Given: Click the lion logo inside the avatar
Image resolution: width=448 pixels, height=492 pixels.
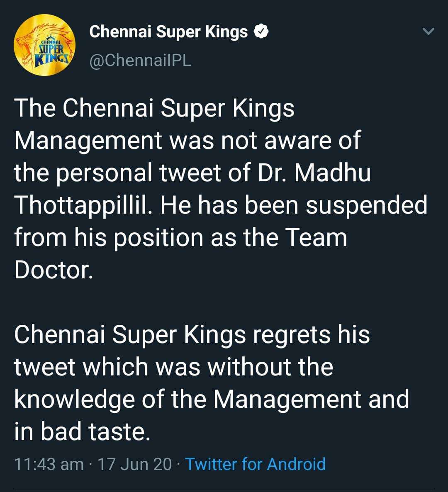Looking at the screenshot, I should [x=44, y=45].
